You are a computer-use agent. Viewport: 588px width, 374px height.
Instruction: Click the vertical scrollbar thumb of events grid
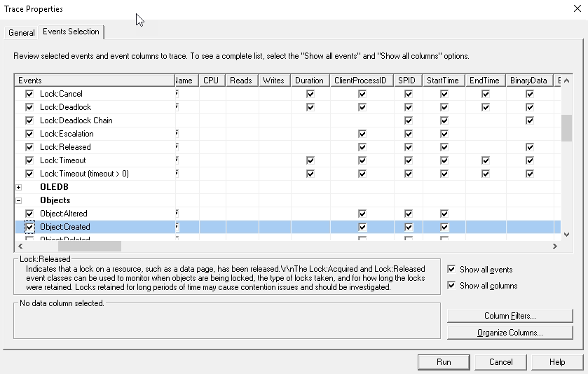pos(567,128)
